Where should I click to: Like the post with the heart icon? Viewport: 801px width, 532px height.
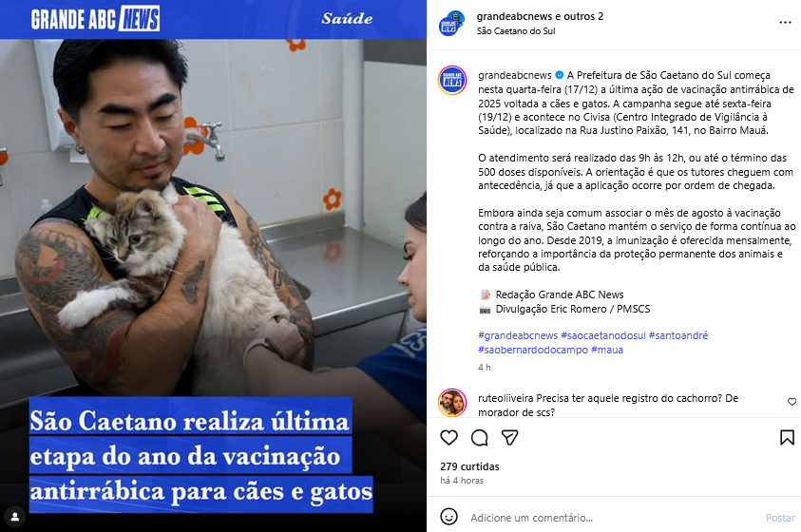point(449,438)
